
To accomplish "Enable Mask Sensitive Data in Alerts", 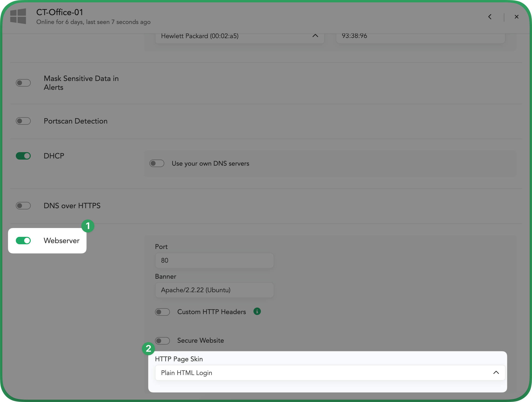I will point(23,83).
